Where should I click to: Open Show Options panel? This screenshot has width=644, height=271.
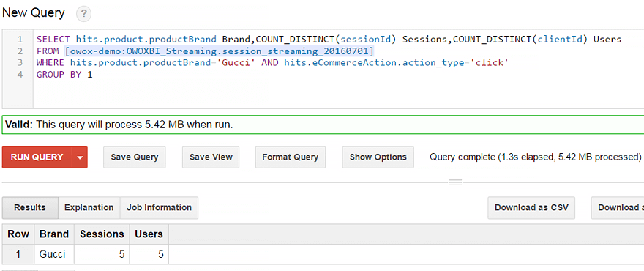(378, 157)
